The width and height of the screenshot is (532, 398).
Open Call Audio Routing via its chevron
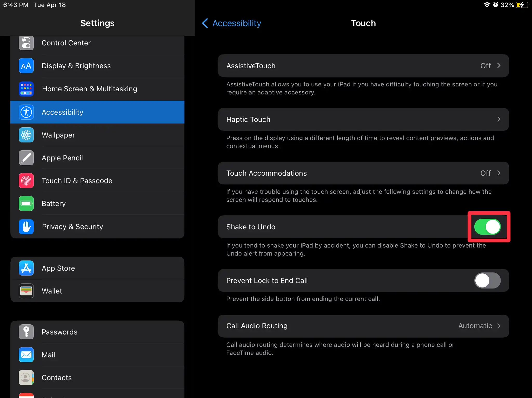coord(499,326)
